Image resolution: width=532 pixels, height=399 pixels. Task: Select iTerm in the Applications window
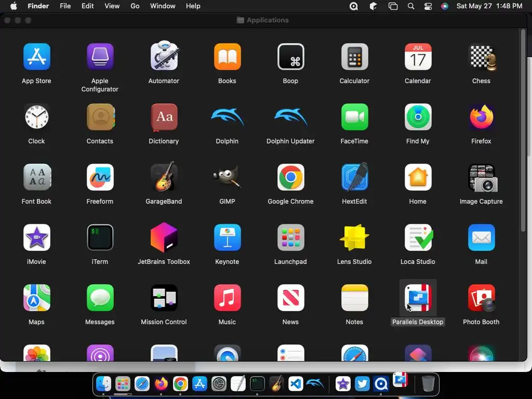[100, 237]
